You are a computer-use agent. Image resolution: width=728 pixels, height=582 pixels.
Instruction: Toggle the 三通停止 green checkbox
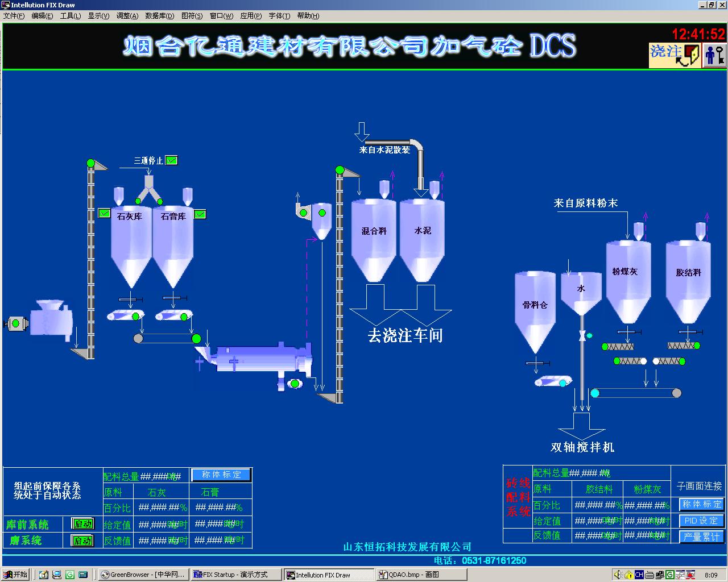click(x=171, y=160)
